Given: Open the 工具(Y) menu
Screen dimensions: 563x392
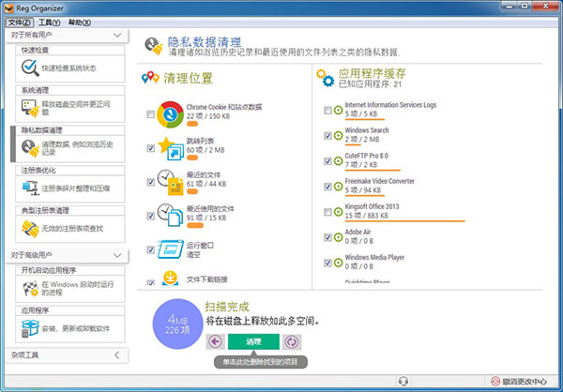Looking at the screenshot, I should coord(49,23).
